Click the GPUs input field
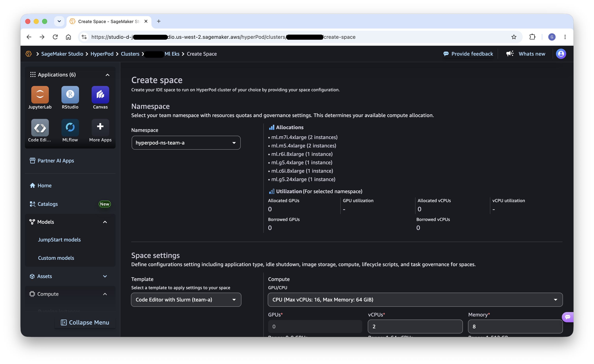 [x=315, y=326]
